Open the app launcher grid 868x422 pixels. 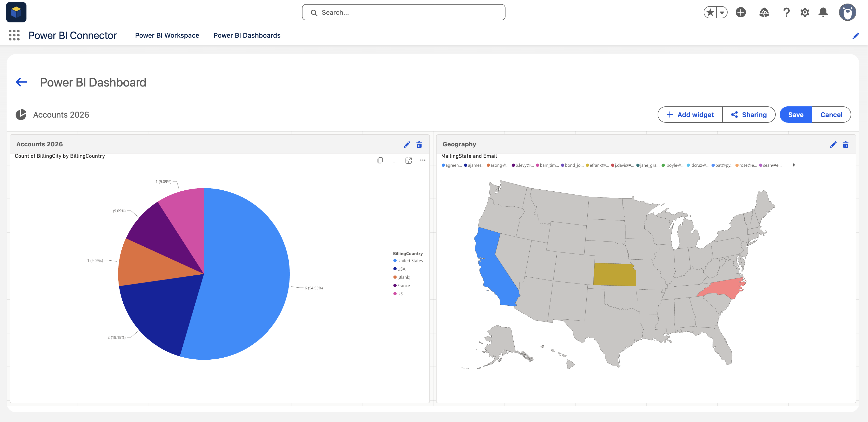pyautogui.click(x=14, y=35)
